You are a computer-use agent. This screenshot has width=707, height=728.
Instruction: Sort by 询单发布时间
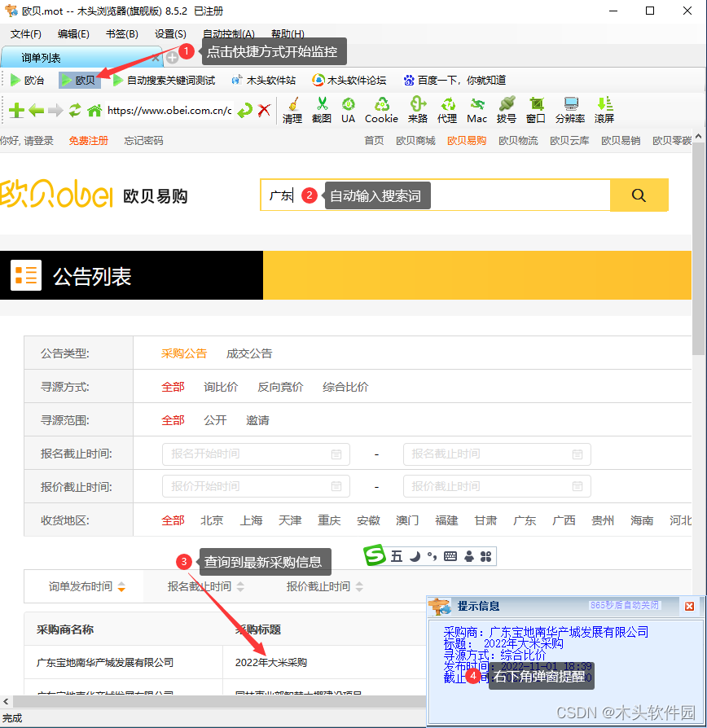tap(87, 586)
